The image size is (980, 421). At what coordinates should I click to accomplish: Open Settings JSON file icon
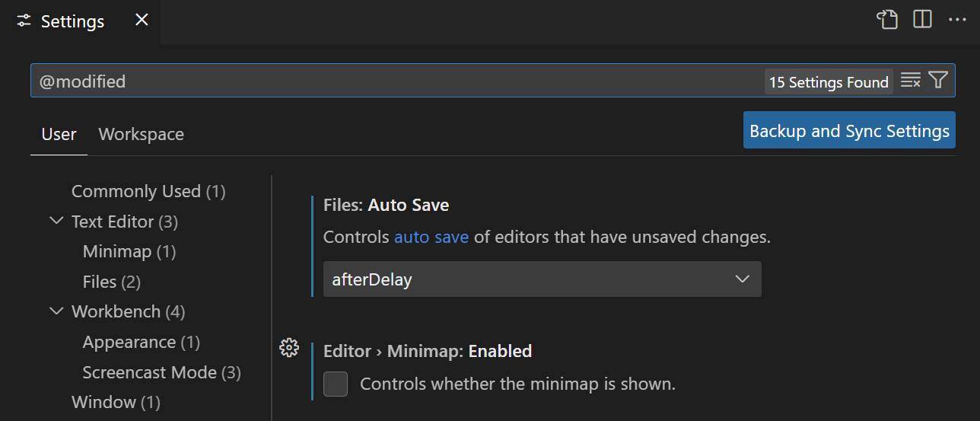point(887,20)
